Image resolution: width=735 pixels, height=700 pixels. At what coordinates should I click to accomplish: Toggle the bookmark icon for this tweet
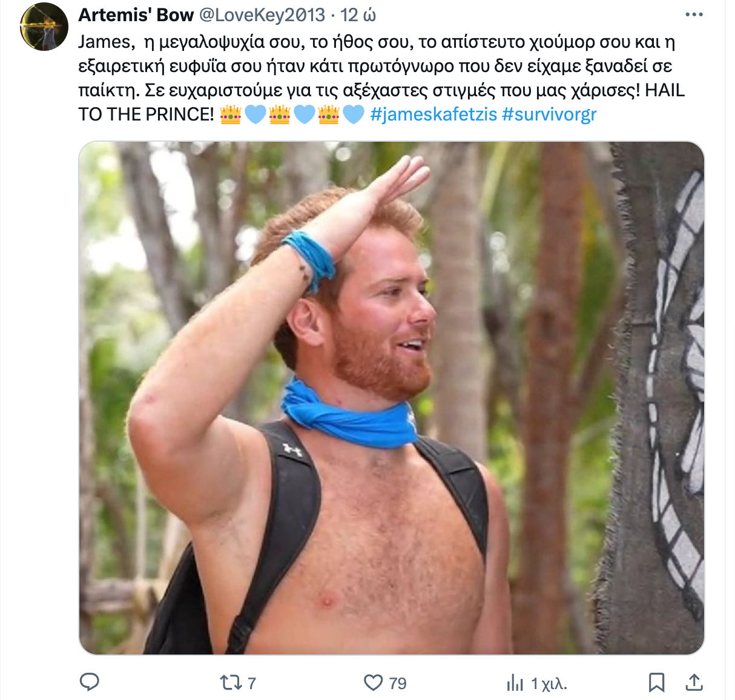[x=656, y=682]
